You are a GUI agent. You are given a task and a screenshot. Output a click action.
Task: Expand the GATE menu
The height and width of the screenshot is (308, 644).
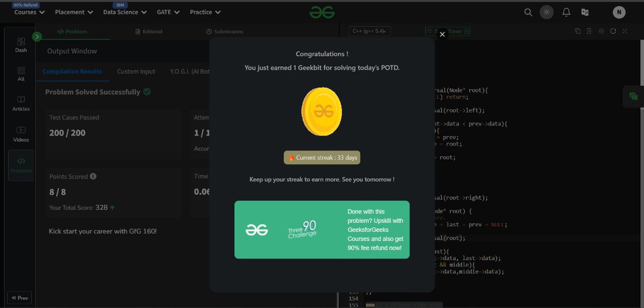click(x=169, y=12)
